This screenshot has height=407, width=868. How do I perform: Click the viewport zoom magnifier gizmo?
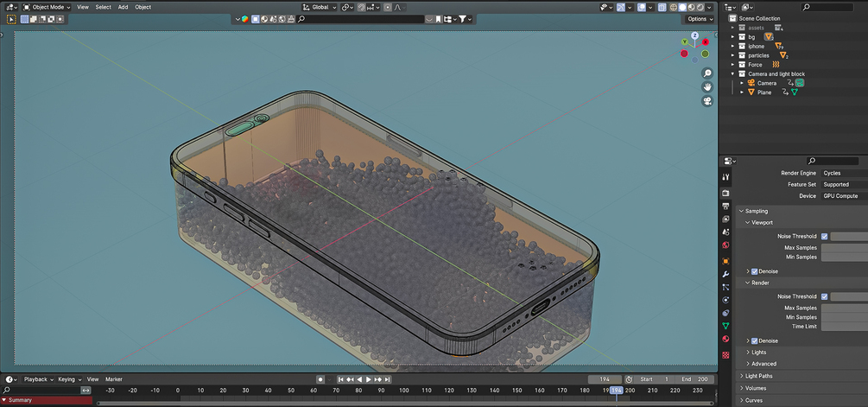[706, 73]
